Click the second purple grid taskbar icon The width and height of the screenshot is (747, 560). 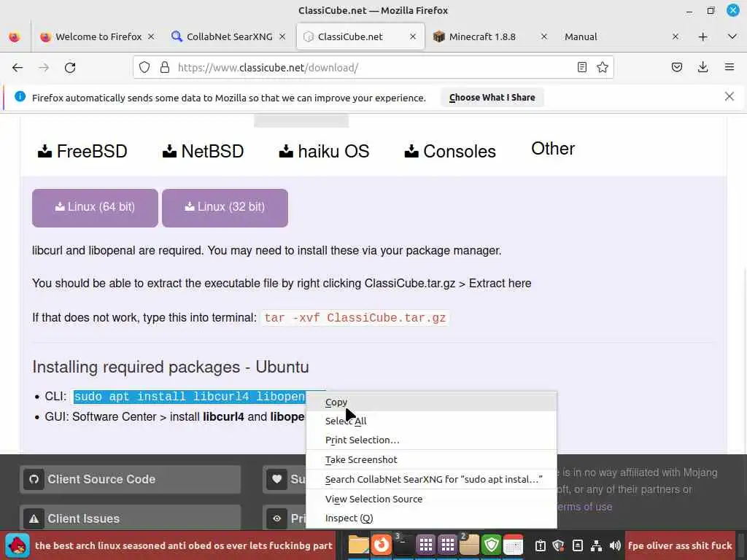tap(447, 545)
